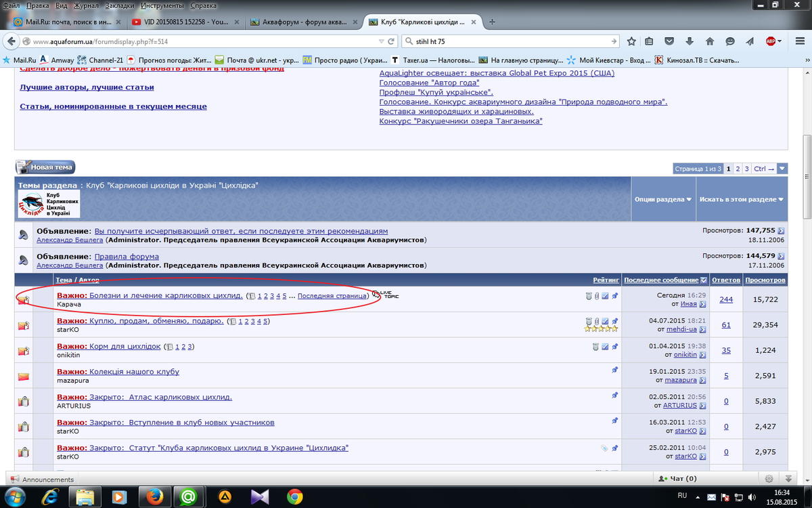Go to last post by Иная arrow icon

pos(702,304)
